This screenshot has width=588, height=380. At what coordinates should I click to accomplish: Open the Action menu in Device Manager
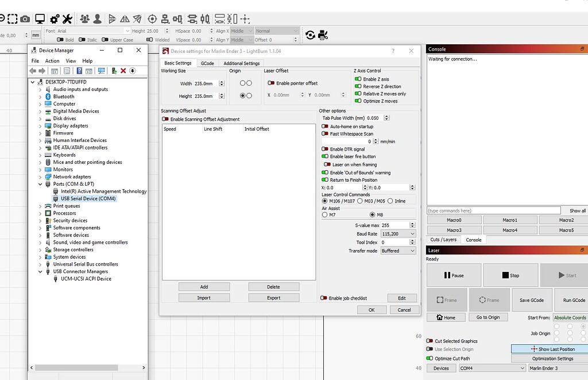52,60
